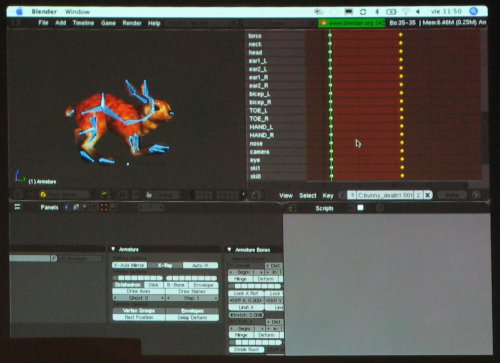Select the Envelope bone display button
Screen dimensions: 500x363
click(203, 285)
